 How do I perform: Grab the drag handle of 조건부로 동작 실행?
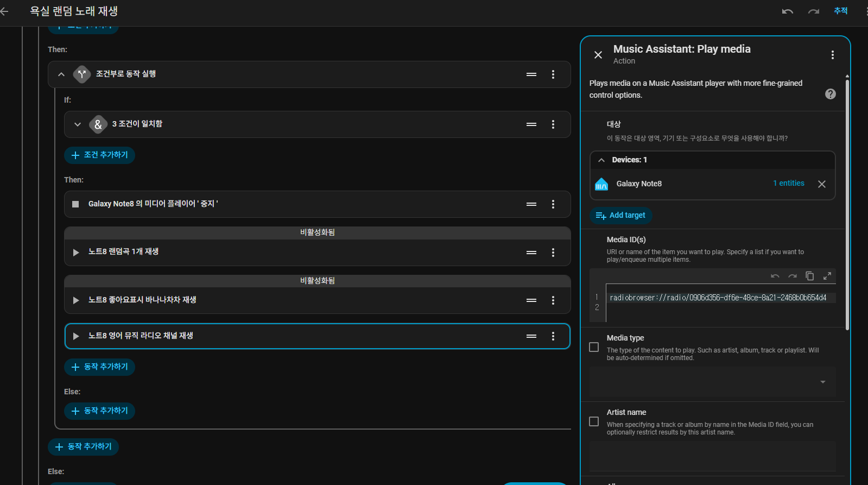point(531,74)
